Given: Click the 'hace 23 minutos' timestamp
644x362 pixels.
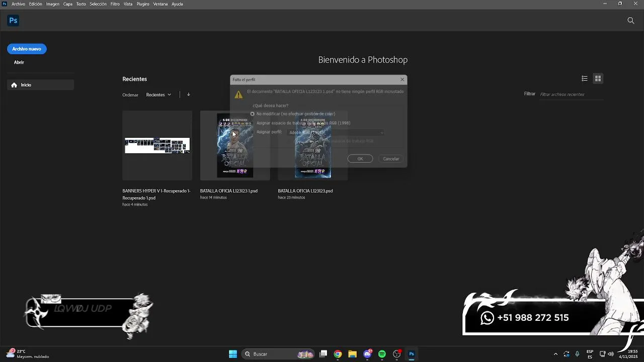Looking at the screenshot, I should pos(291,198).
